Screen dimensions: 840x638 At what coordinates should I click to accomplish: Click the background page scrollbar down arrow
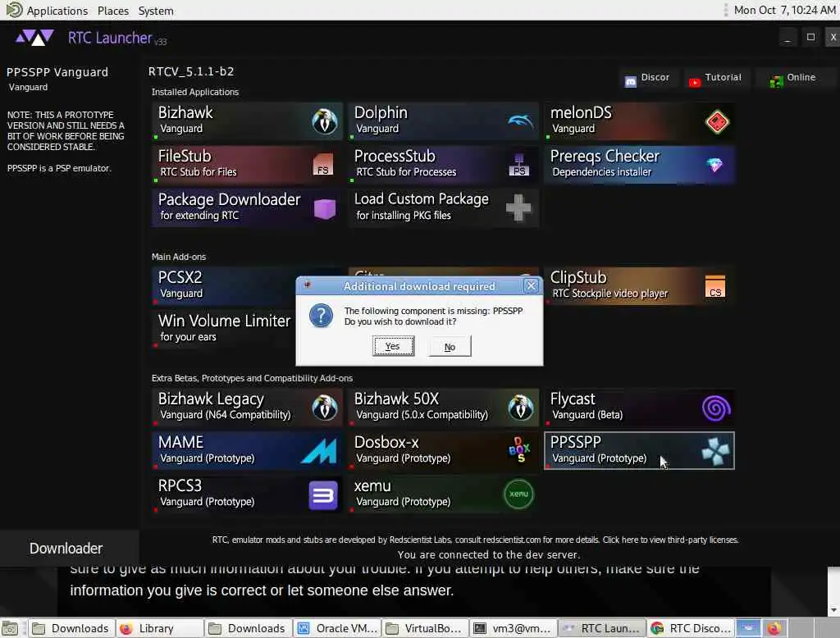point(833,610)
